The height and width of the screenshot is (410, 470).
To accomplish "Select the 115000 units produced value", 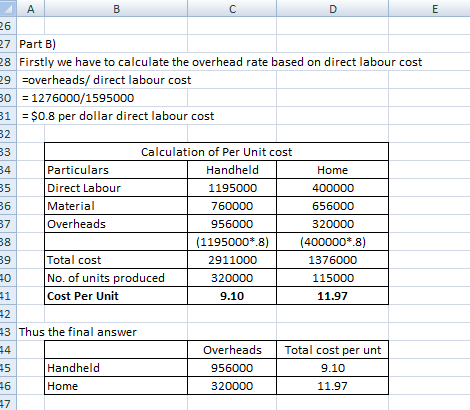I will tap(333, 278).
